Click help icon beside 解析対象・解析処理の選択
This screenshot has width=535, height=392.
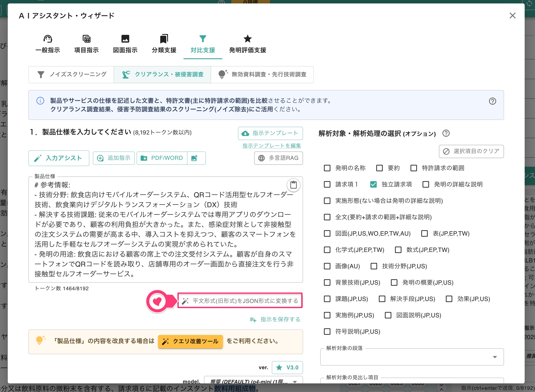tap(446, 133)
